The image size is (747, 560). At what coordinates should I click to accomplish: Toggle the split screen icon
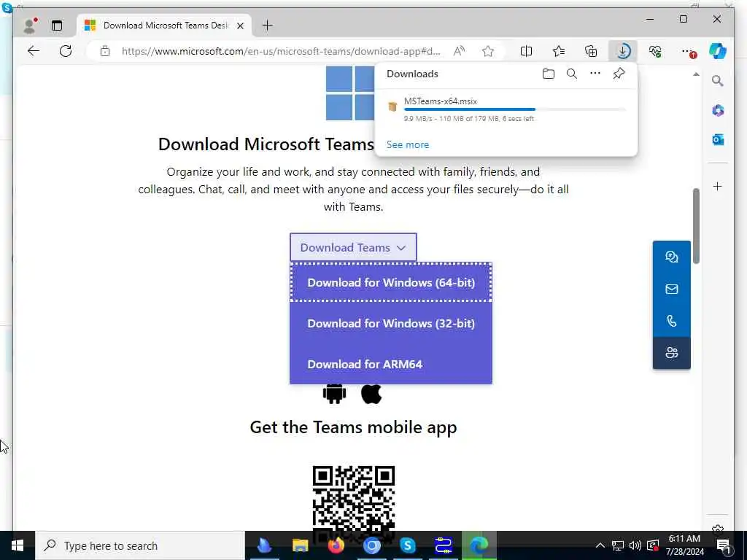[527, 51]
